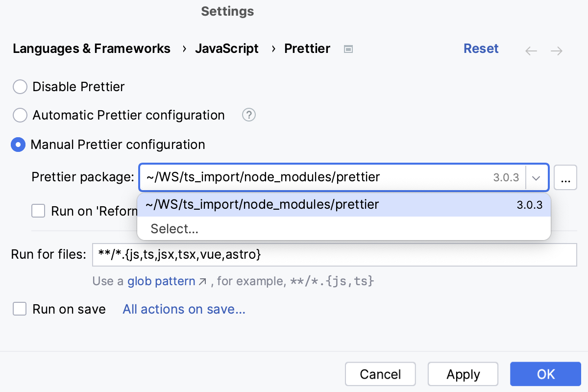Collapse the Prettier package dropdown arrow
The height and width of the screenshot is (392, 588).
(537, 177)
